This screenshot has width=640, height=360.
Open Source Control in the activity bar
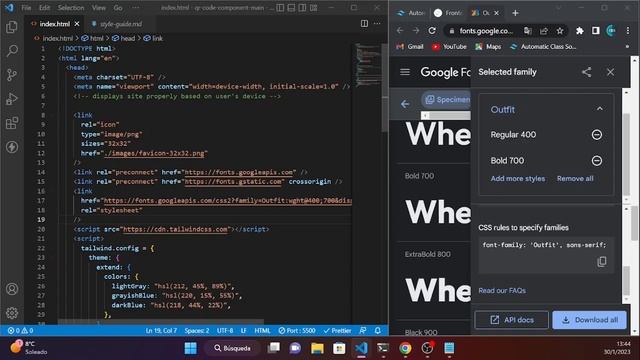click(12, 75)
